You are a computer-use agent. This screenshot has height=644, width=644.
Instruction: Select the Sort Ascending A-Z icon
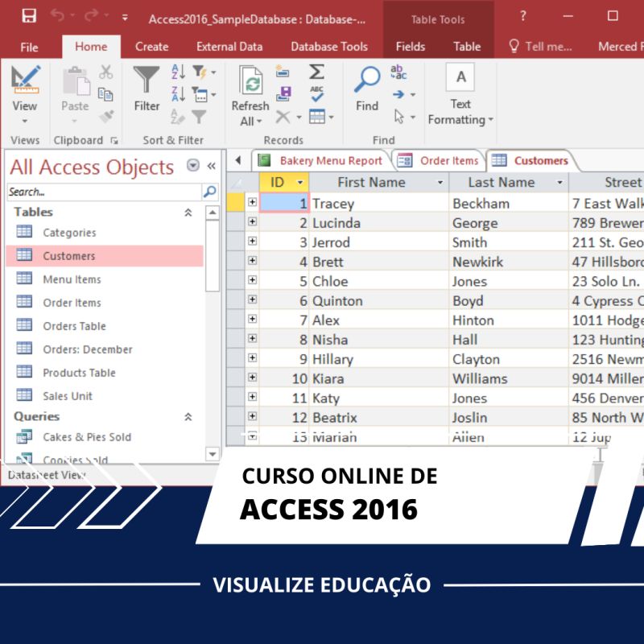(x=178, y=72)
